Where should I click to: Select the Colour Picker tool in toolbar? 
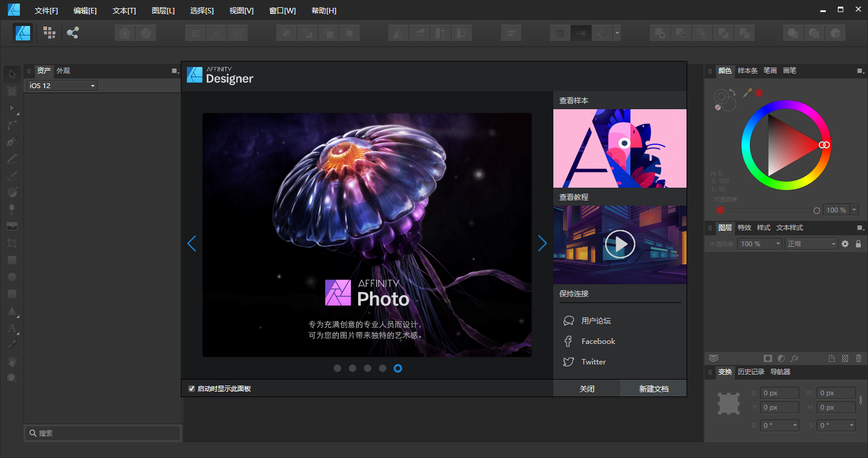(12, 345)
